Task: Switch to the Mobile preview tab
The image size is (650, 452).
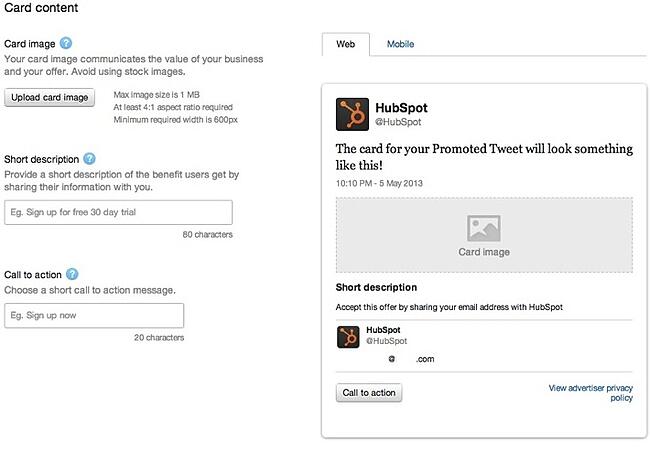Action: (400, 44)
